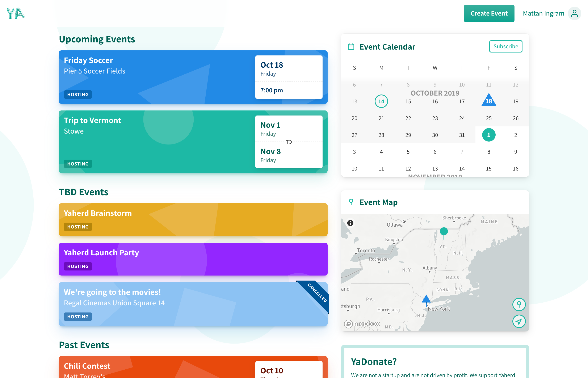Open the Trip to Vermont event card
The width and height of the screenshot is (588, 378).
click(x=157, y=142)
